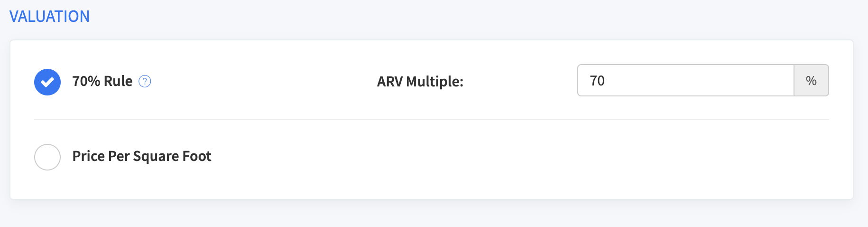
Task: Focus the text box containing 70
Action: (686, 80)
